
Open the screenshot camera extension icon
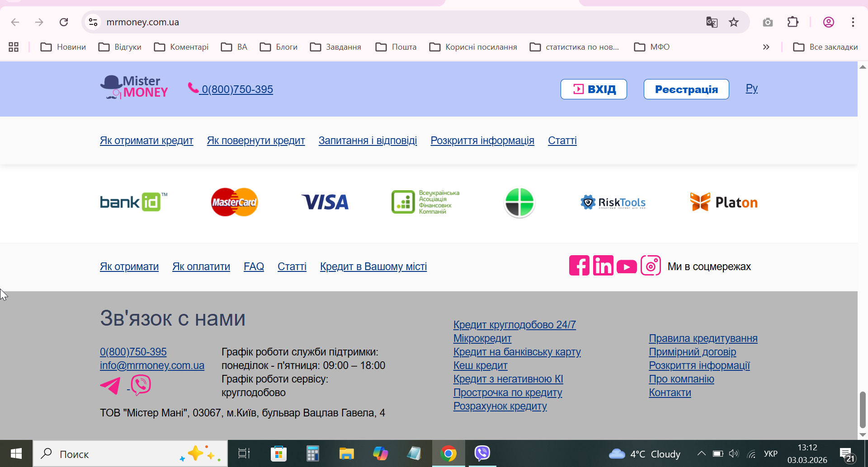click(x=768, y=22)
